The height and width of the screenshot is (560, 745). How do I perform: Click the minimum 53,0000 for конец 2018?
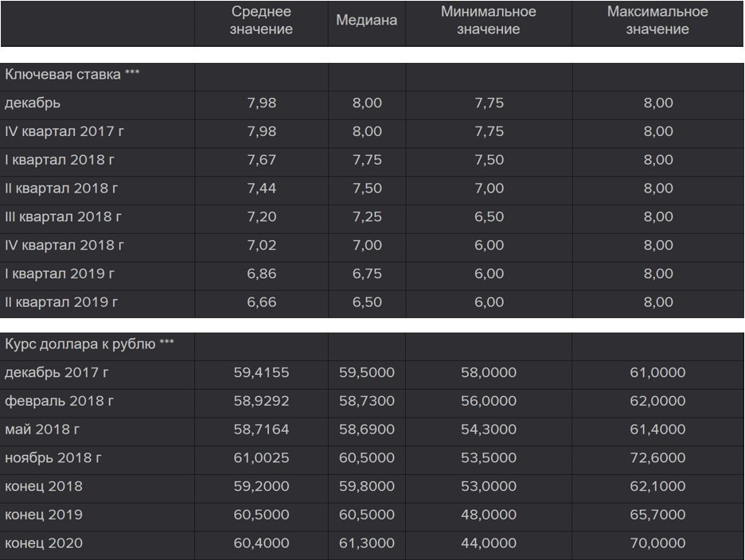pos(489,486)
